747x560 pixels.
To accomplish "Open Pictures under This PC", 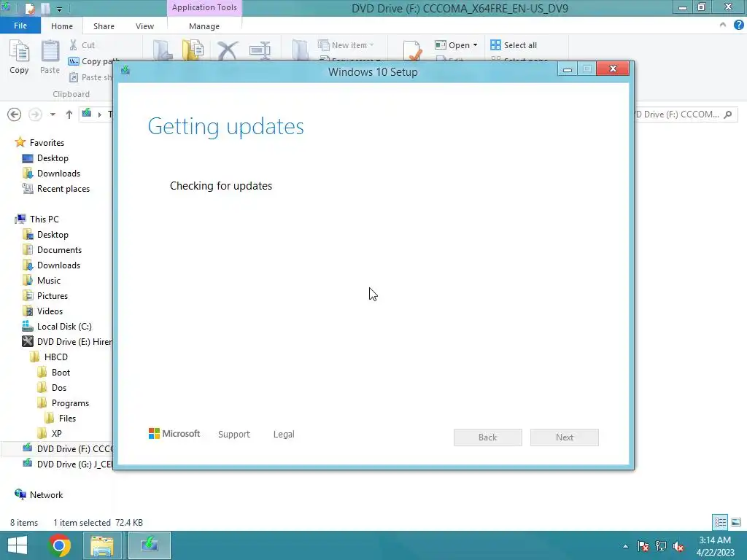I will 53,296.
